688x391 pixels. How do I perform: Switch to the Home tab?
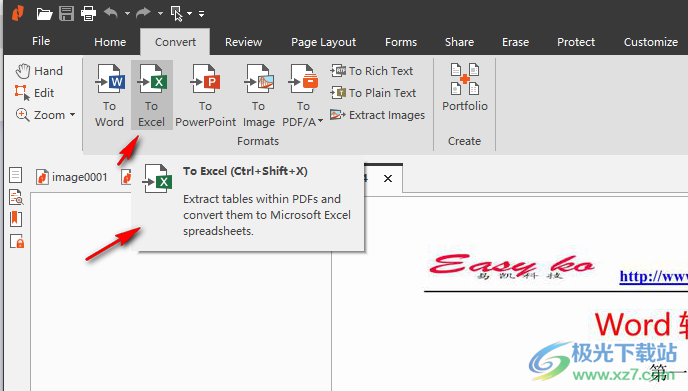click(110, 42)
